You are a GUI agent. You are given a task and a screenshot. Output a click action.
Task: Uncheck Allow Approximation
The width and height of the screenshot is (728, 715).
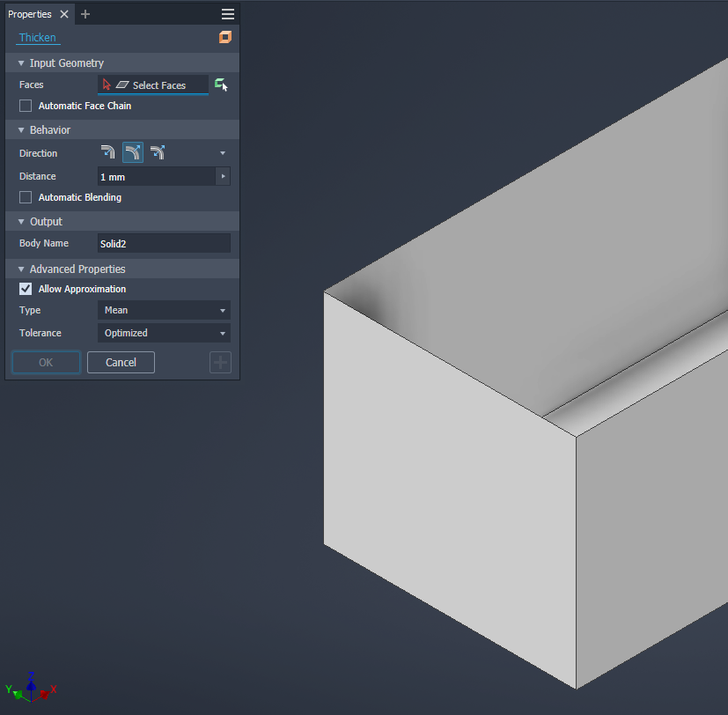(24, 288)
